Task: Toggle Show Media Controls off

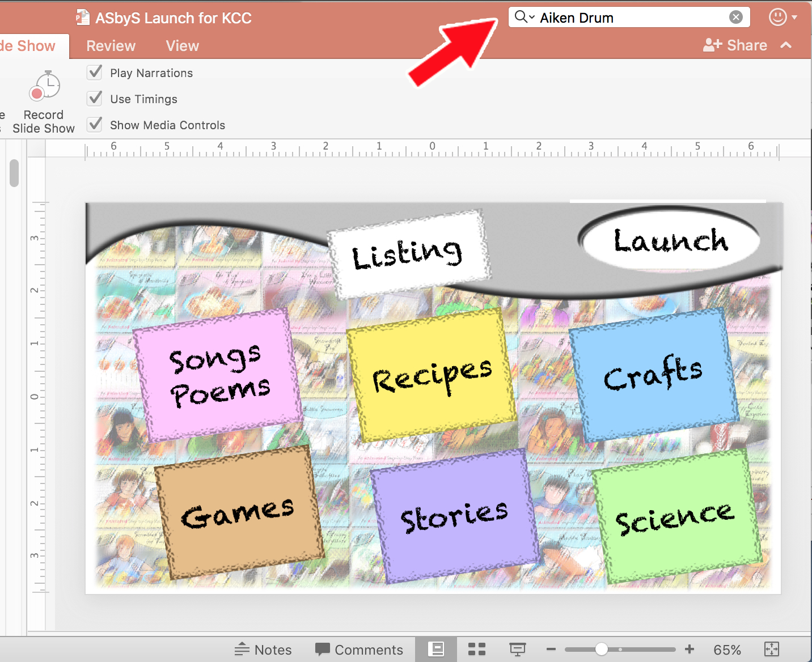Action: click(94, 125)
